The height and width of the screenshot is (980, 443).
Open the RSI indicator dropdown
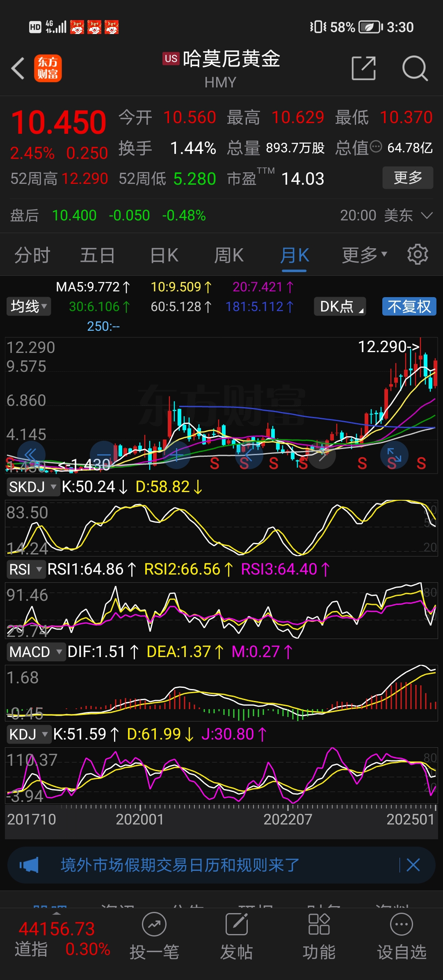(x=26, y=570)
